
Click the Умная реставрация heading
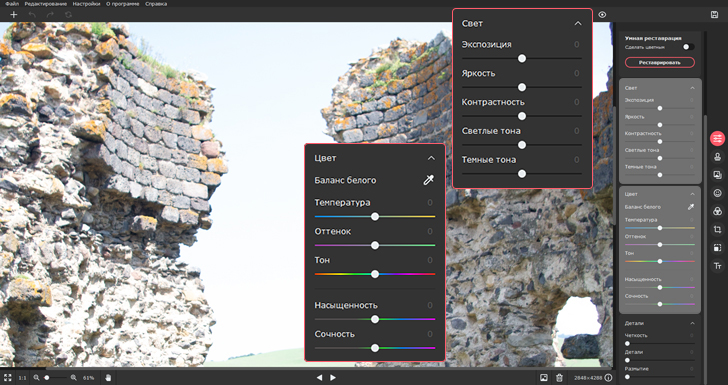pos(653,39)
